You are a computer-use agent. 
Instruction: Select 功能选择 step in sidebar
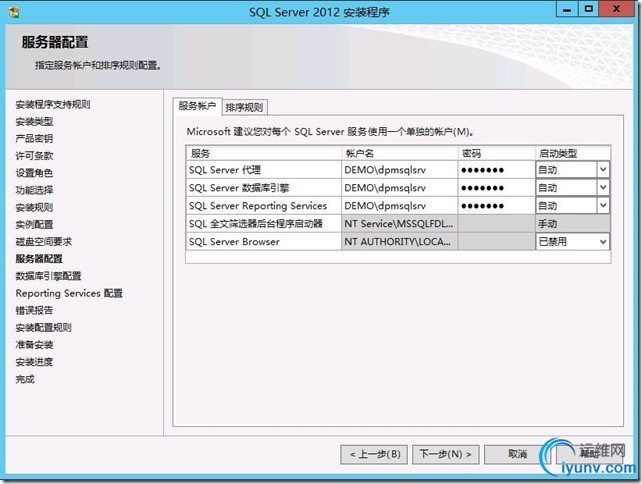[34, 190]
